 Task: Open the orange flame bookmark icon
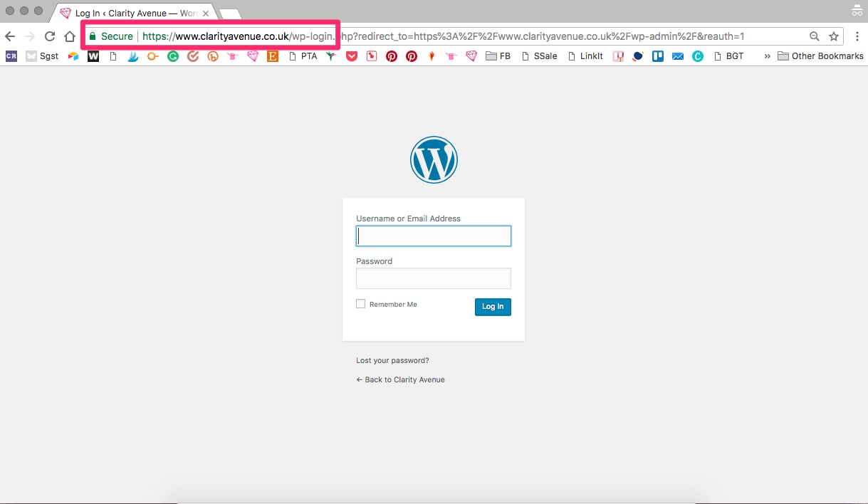(432, 56)
